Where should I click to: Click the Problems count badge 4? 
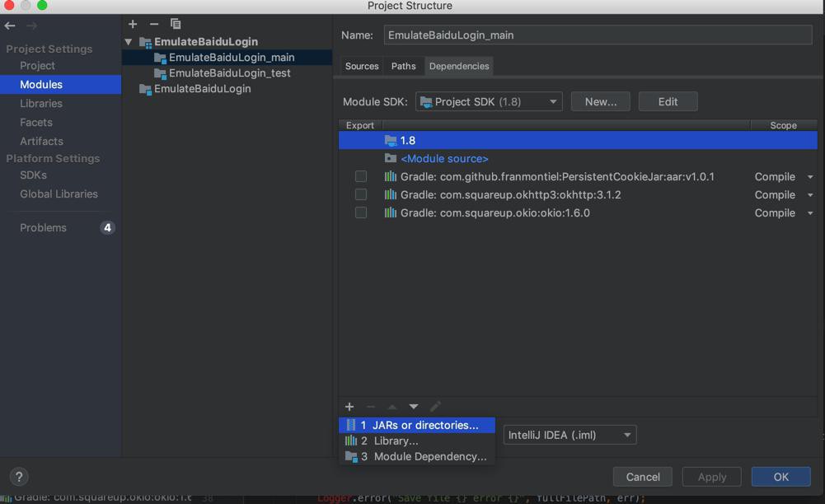click(x=107, y=227)
